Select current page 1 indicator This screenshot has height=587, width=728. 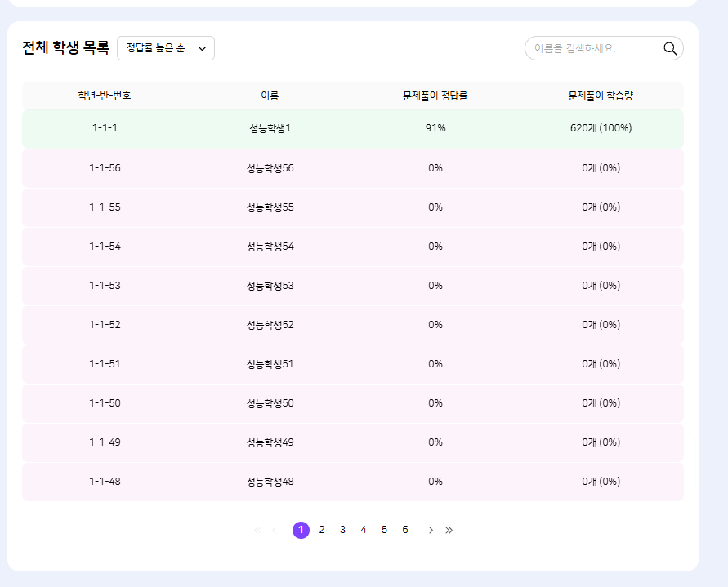[301, 530]
